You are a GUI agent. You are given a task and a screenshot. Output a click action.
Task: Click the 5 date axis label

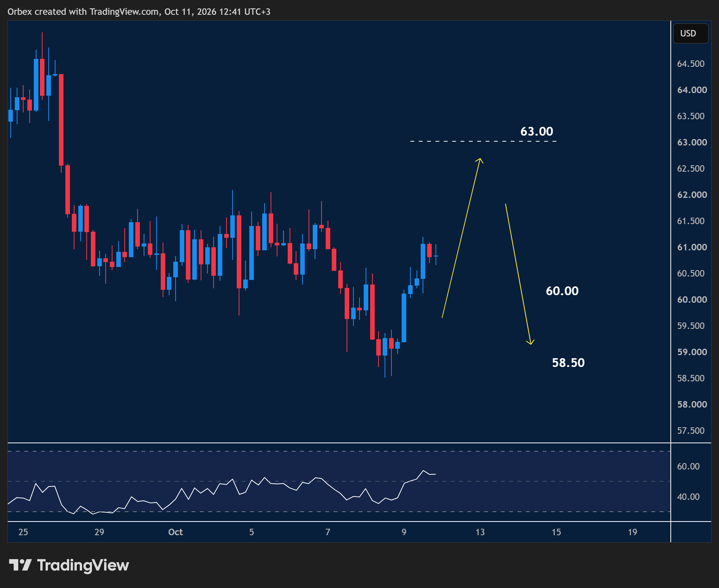(252, 532)
